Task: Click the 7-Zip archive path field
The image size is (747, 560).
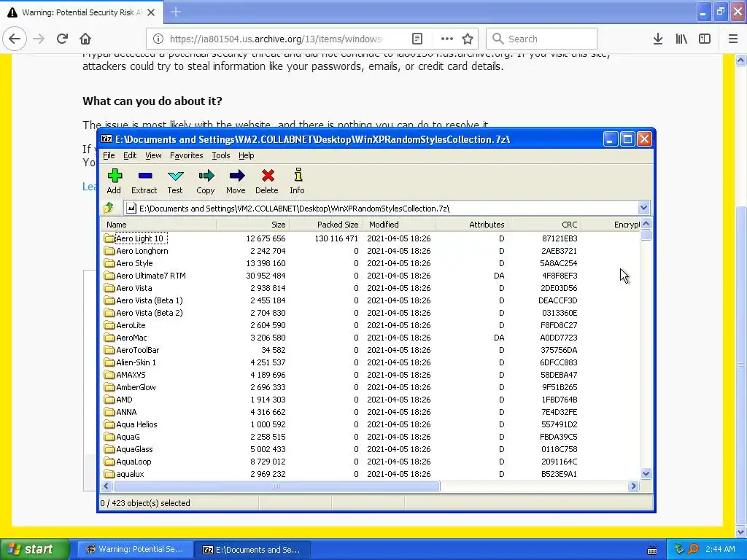Action: tap(381, 208)
